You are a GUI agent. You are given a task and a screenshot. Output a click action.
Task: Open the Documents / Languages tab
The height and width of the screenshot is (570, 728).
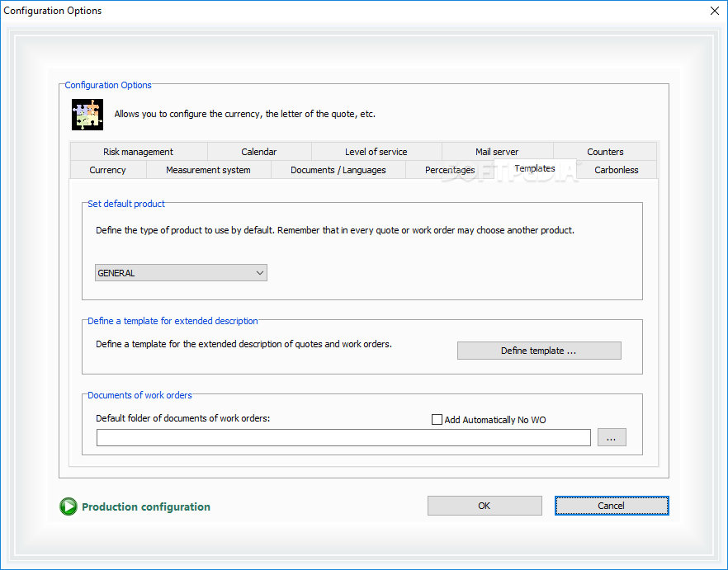click(338, 170)
